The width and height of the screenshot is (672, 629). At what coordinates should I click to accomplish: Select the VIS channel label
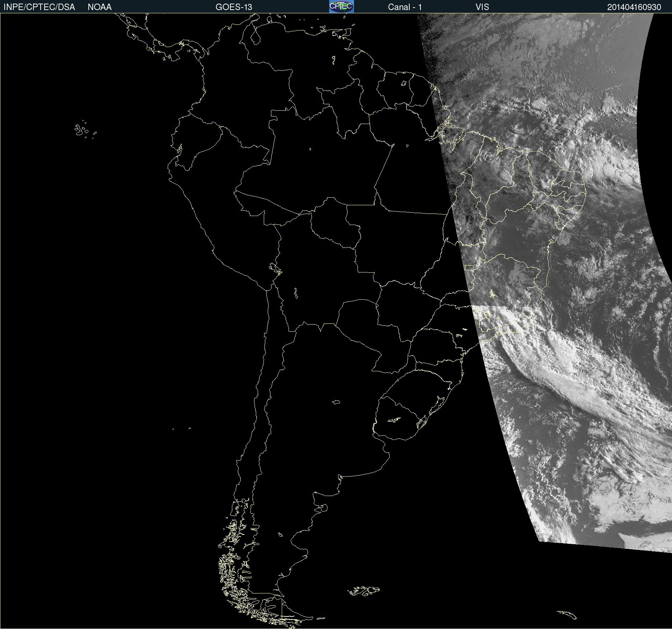(x=482, y=7)
